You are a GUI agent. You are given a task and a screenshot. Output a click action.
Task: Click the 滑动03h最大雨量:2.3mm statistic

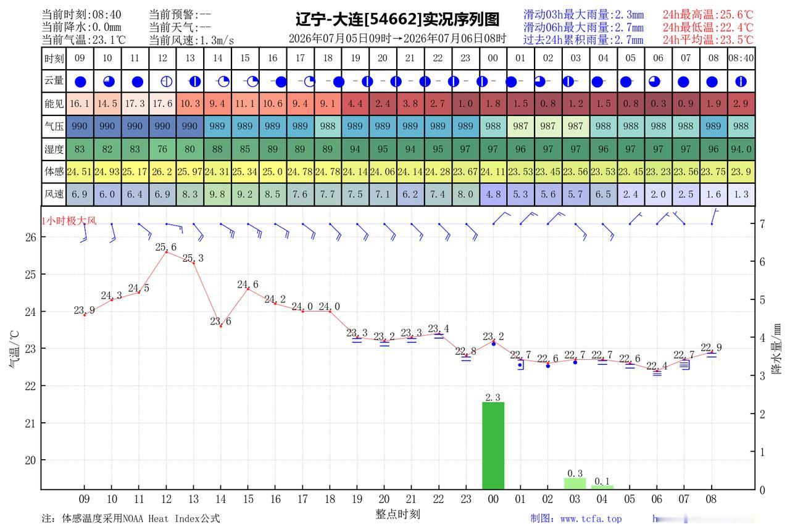coord(583,14)
